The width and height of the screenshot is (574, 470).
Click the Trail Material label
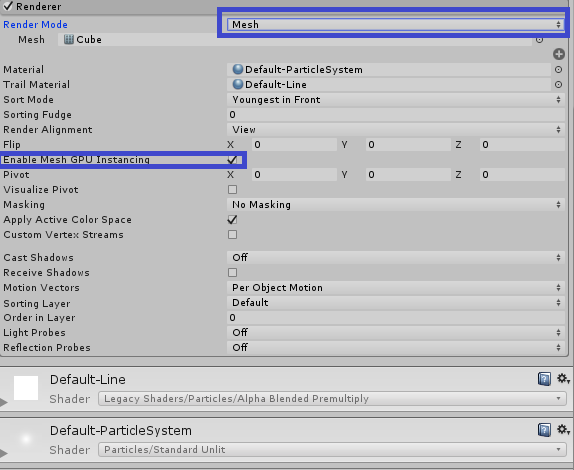pos(37,85)
